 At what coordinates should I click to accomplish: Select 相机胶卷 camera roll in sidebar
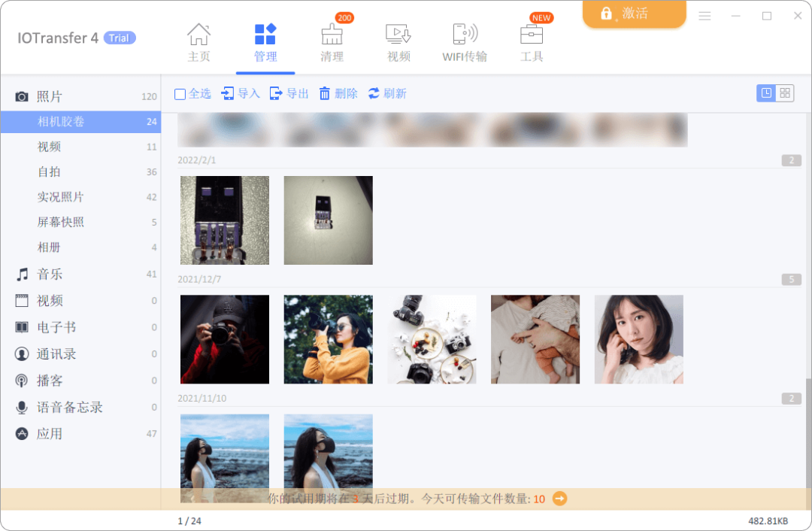(x=62, y=121)
